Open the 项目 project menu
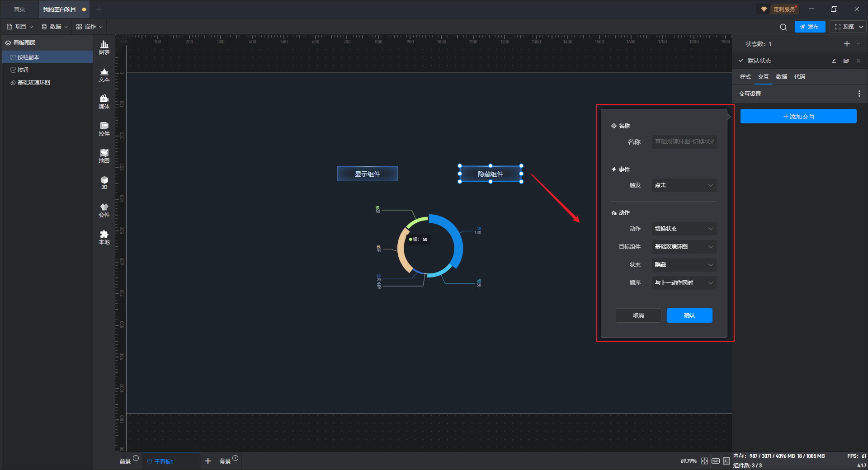Image resolution: width=868 pixels, height=470 pixels. 20,27
